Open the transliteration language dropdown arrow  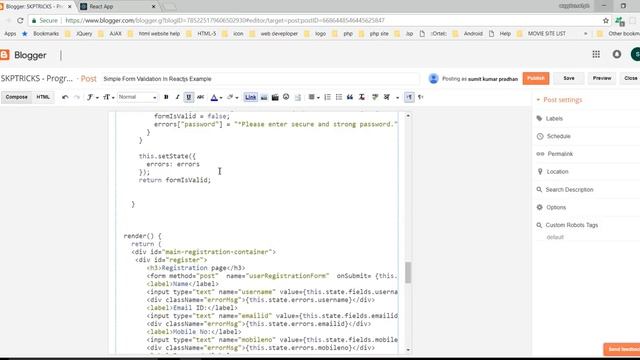(397, 98)
